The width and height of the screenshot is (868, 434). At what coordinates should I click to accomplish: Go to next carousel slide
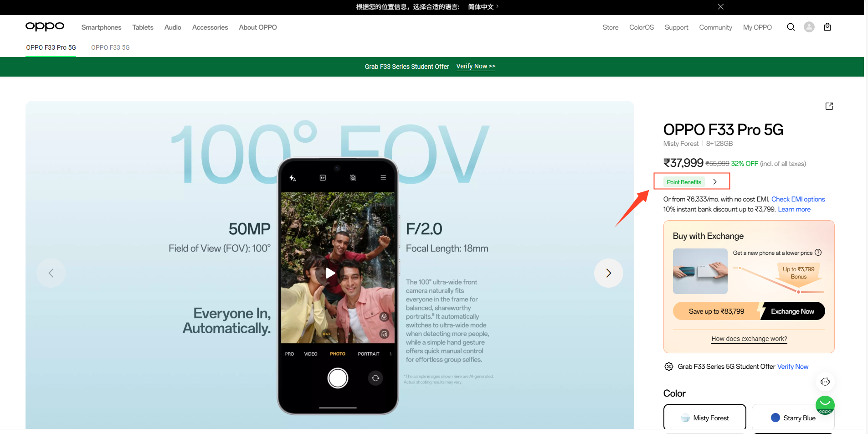(x=608, y=273)
